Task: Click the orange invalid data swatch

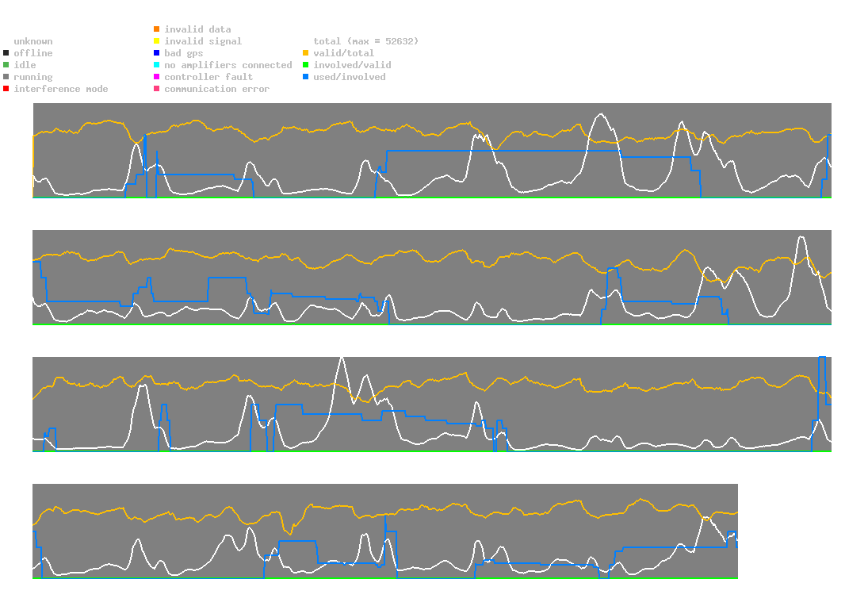Action: [157, 29]
